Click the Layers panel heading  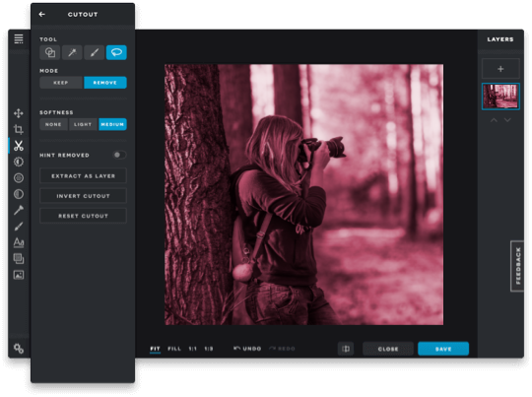pyautogui.click(x=500, y=39)
